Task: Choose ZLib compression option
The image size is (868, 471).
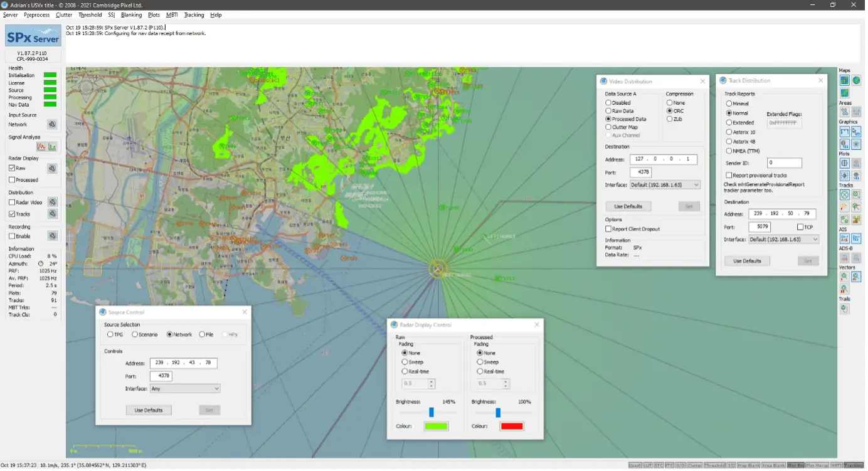Action: coord(670,119)
